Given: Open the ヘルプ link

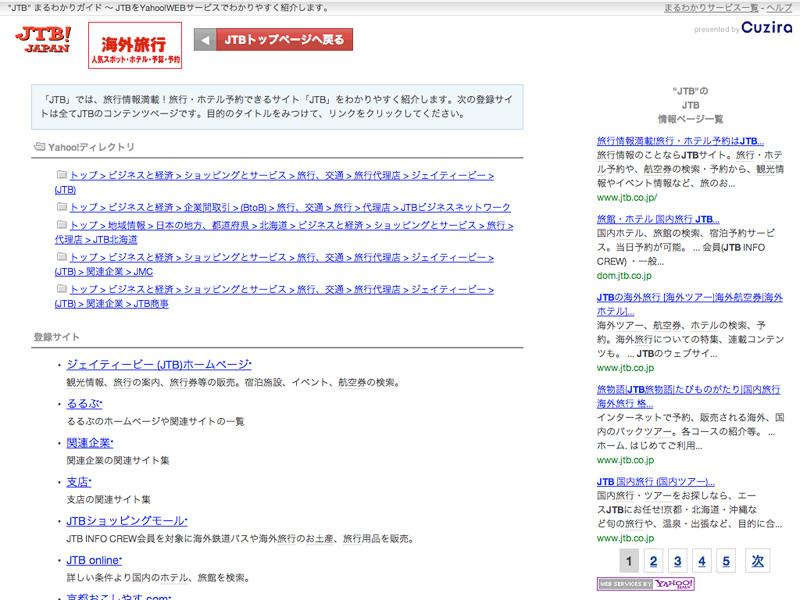Looking at the screenshot, I should pos(778,8).
